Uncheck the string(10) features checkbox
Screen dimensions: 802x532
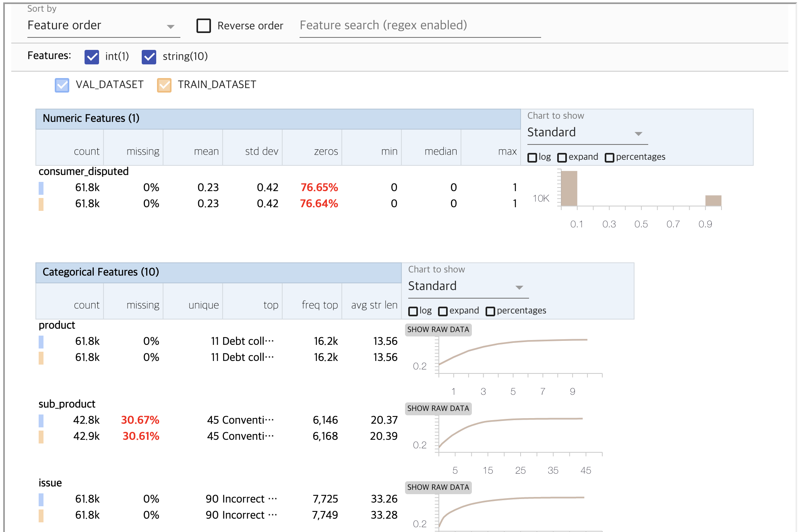tap(149, 57)
